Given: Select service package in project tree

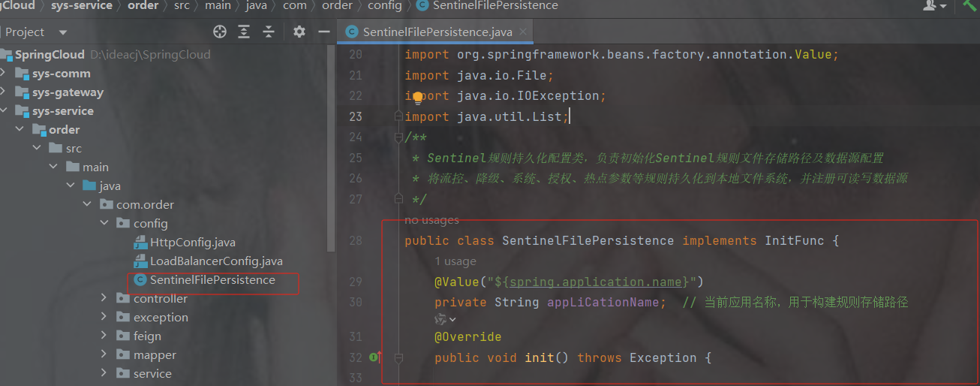Looking at the screenshot, I should 152,374.
